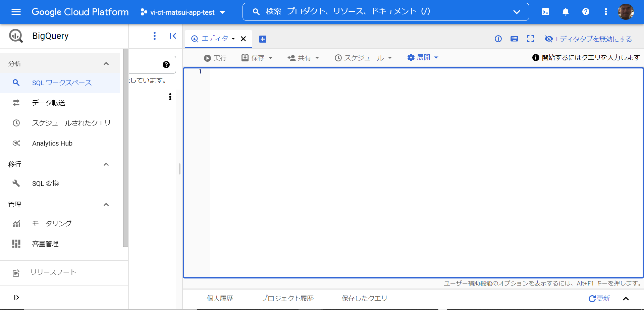
Task: Click the 更新 refresh button
Action: click(x=599, y=299)
